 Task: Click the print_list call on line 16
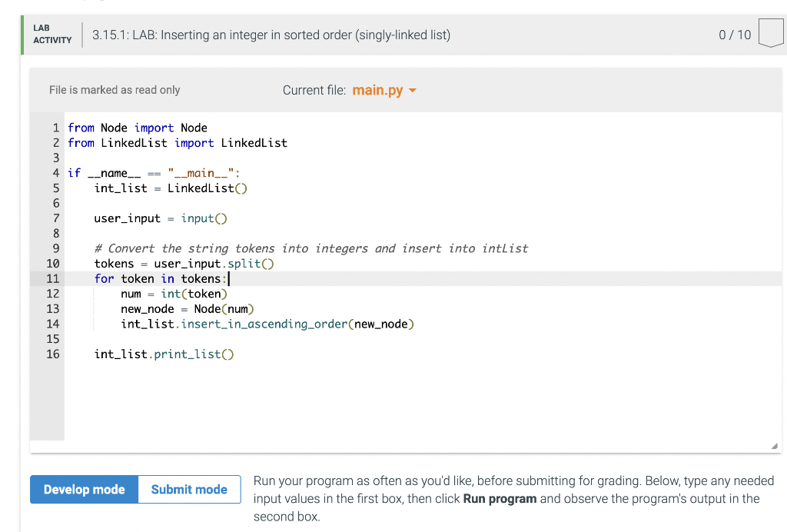click(x=194, y=354)
